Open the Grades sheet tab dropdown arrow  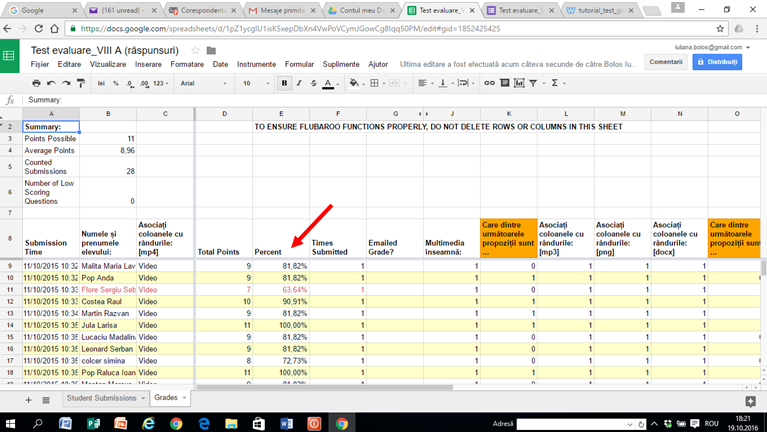coord(184,398)
